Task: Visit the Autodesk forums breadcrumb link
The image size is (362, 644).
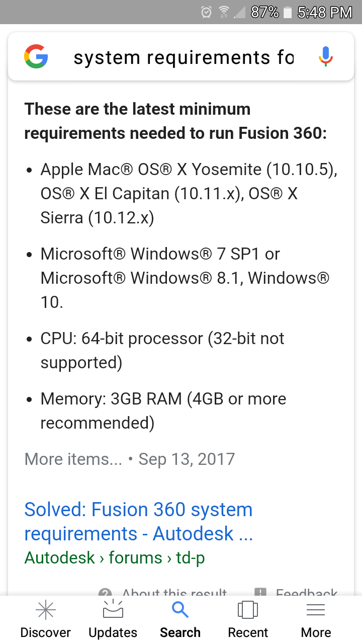Action: click(x=117, y=557)
